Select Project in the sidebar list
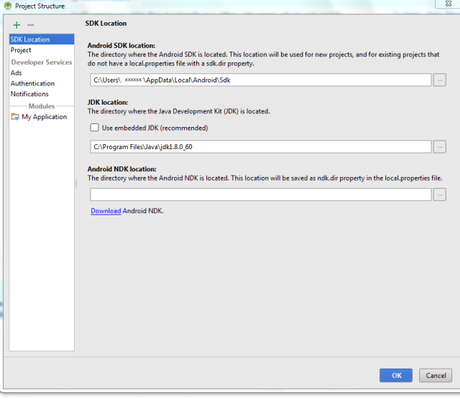 coord(21,50)
